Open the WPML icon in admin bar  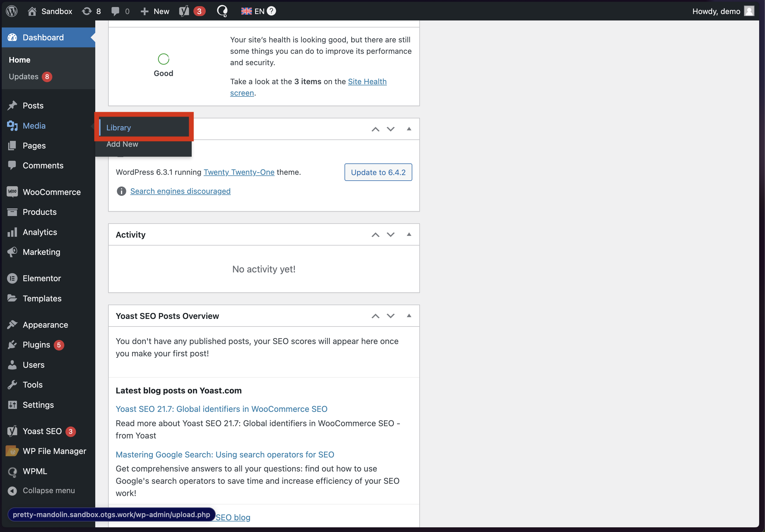coord(222,11)
